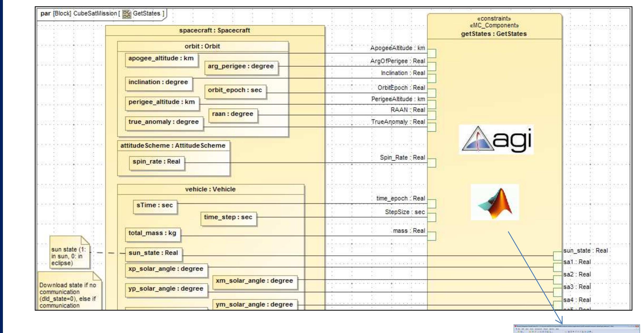
Task: Select the StepSize : sec port square
Action: pos(431,217)
